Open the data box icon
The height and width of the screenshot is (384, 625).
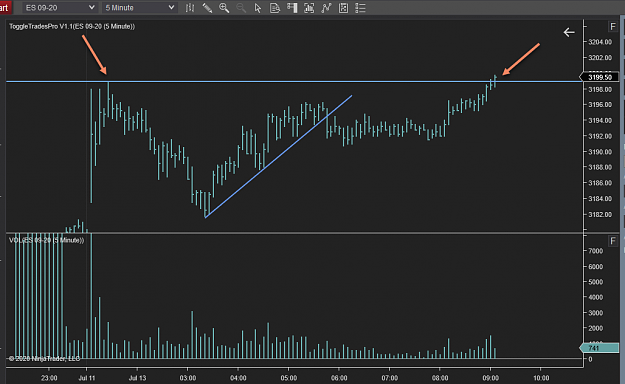point(275,8)
